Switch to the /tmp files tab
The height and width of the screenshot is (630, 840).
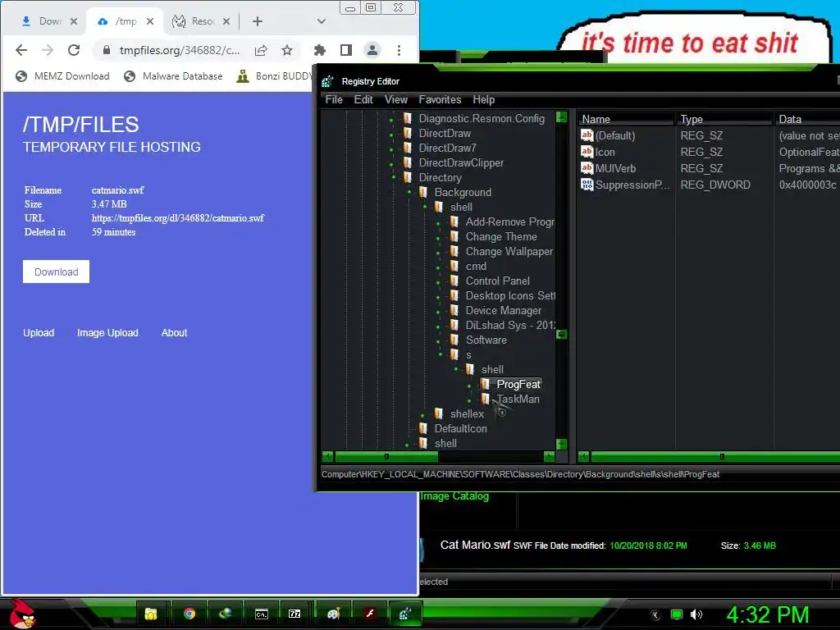[x=119, y=21]
